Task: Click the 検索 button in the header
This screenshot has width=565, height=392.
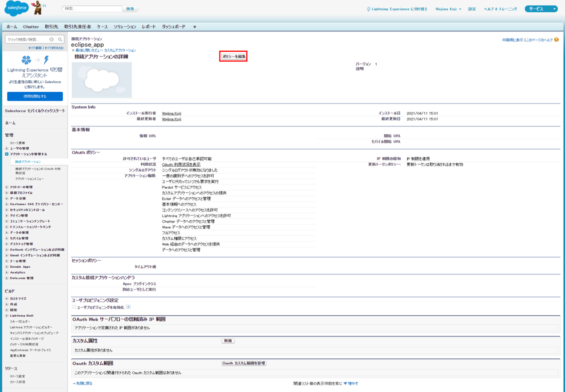Action: [130, 9]
